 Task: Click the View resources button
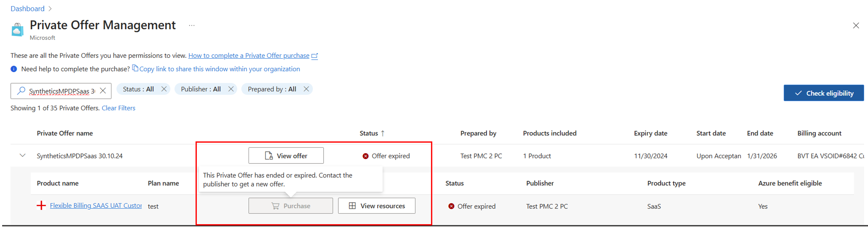click(x=376, y=206)
